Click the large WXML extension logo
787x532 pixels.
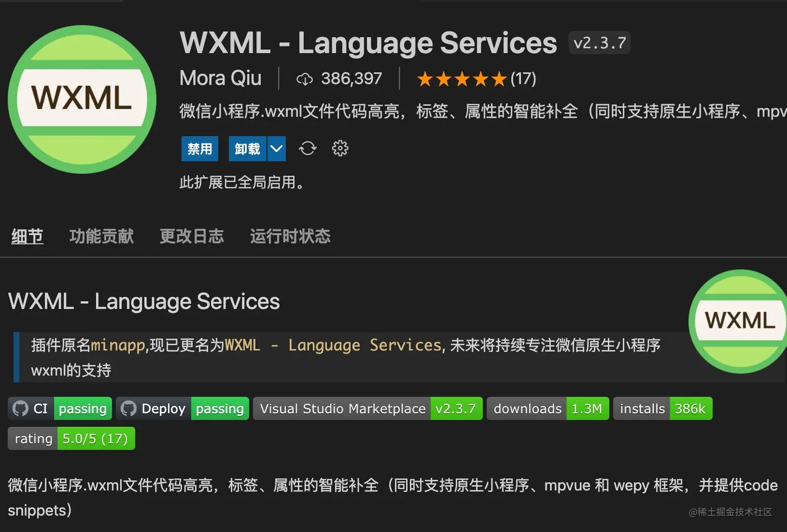click(x=82, y=99)
